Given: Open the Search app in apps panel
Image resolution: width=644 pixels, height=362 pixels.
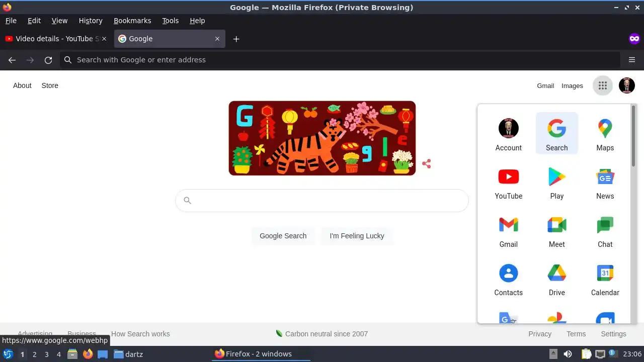Looking at the screenshot, I should click(556, 133).
